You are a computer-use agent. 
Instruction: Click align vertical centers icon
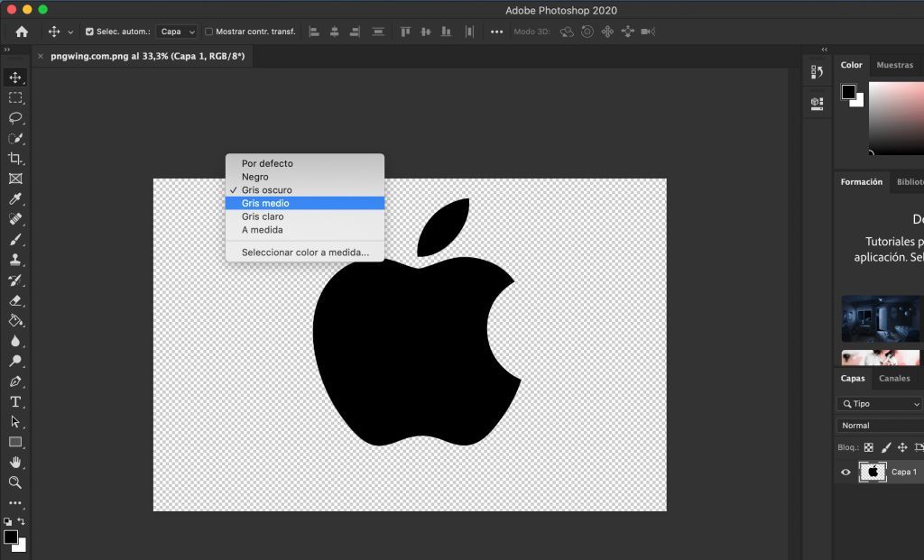click(426, 32)
